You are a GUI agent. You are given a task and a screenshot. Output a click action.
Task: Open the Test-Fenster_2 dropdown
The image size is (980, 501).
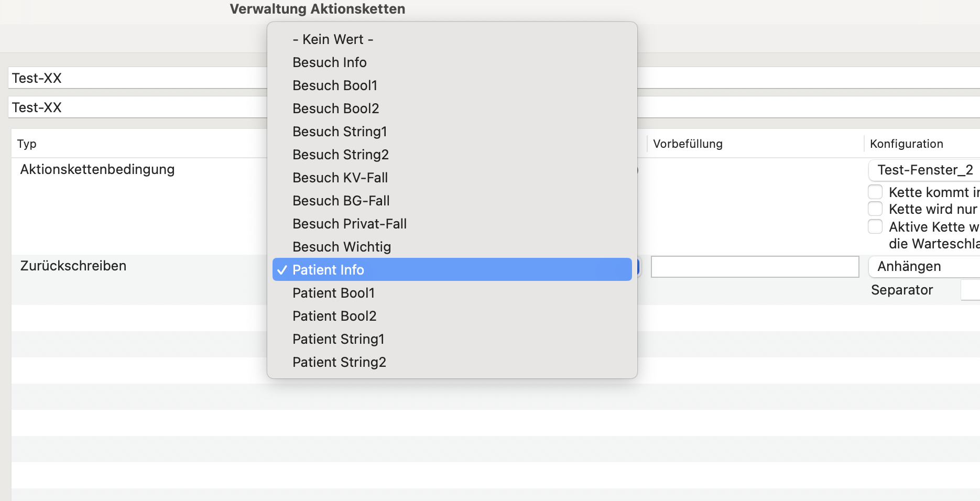924,170
